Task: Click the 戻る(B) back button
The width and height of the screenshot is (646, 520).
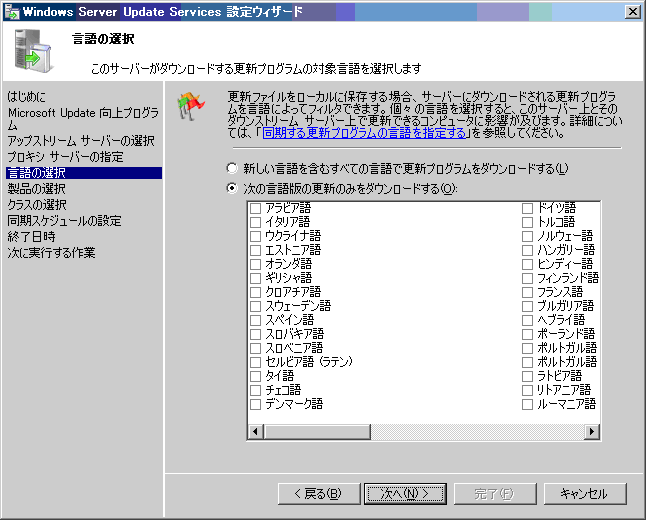Action: [x=319, y=494]
